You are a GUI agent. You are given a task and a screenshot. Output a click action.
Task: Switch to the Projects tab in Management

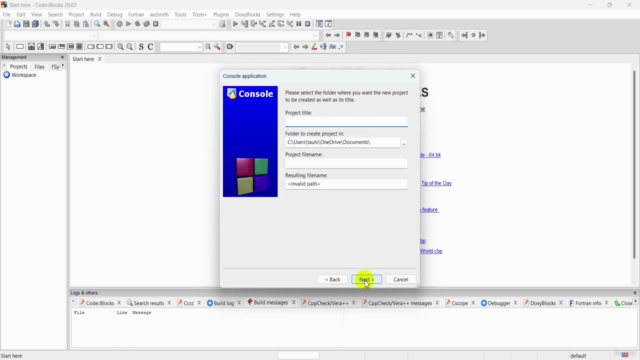[x=18, y=67]
